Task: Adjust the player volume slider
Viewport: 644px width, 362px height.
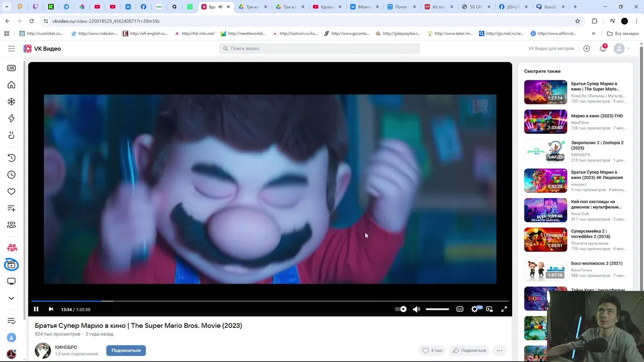Action: click(437, 309)
